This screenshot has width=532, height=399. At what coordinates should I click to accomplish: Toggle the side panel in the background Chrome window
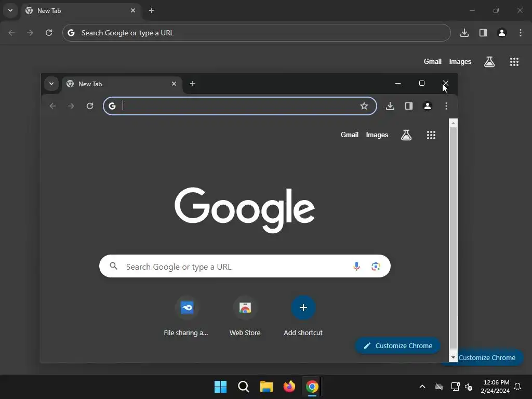coord(483,33)
